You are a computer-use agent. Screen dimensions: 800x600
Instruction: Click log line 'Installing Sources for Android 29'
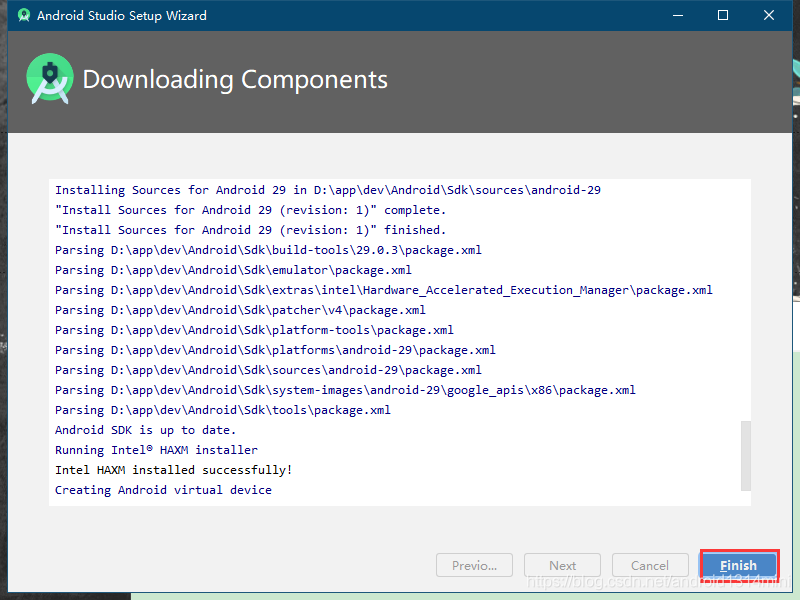pyautogui.click(x=328, y=190)
